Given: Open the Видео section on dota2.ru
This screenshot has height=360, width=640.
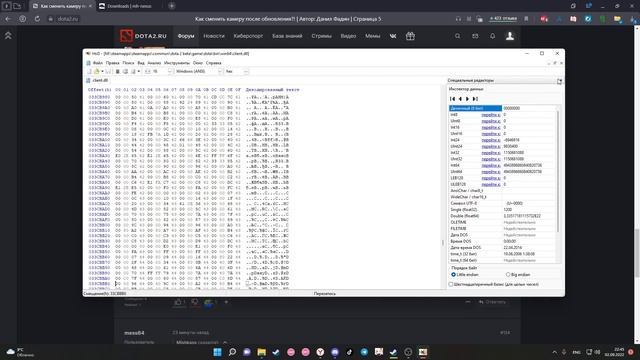Looking at the screenshot, I should click(348, 36).
